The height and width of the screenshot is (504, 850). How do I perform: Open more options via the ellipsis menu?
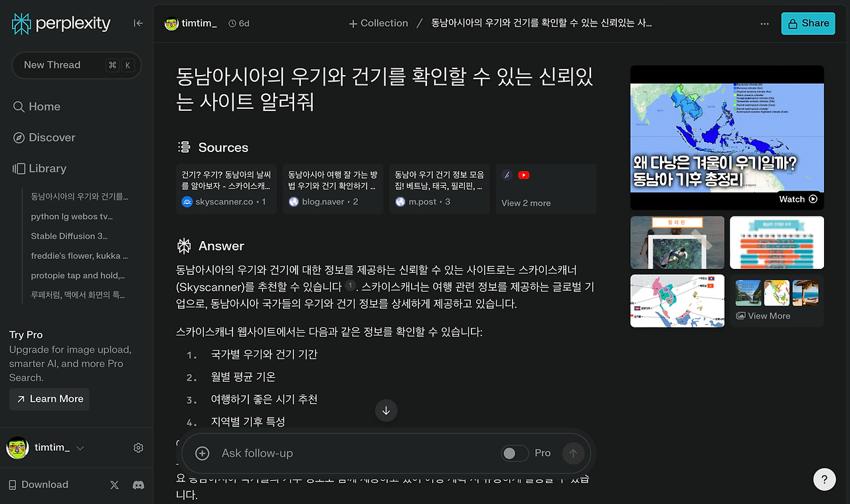click(x=764, y=23)
